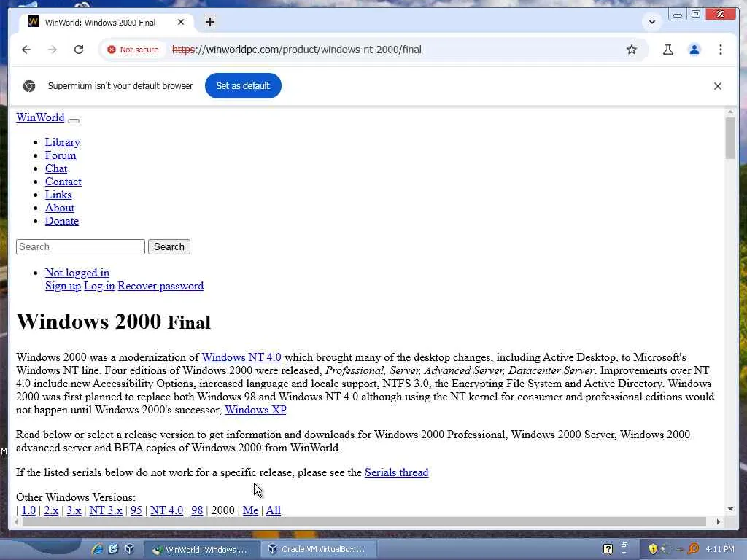
Task: Click the Not secure site info badge
Action: click(x=133, y=50)
